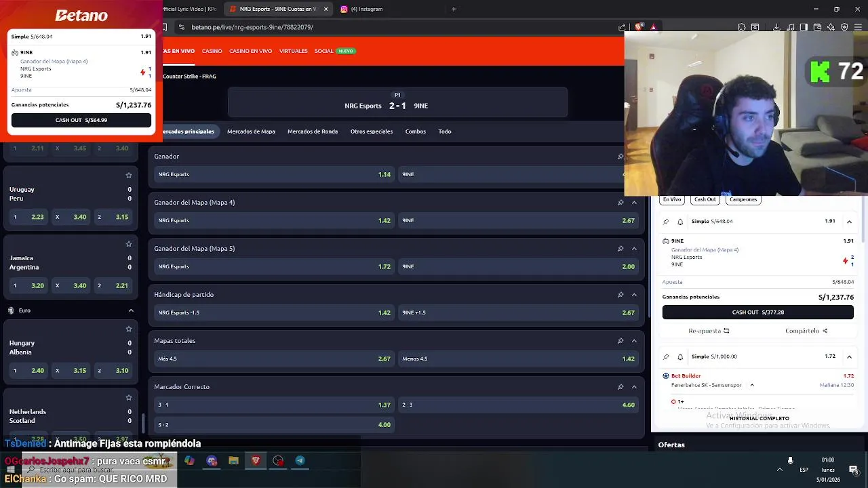The image size is (868, 488).
Task: Toggle notifications bell for Simple S/648.04 bet
Action: (x=680, y=222)
